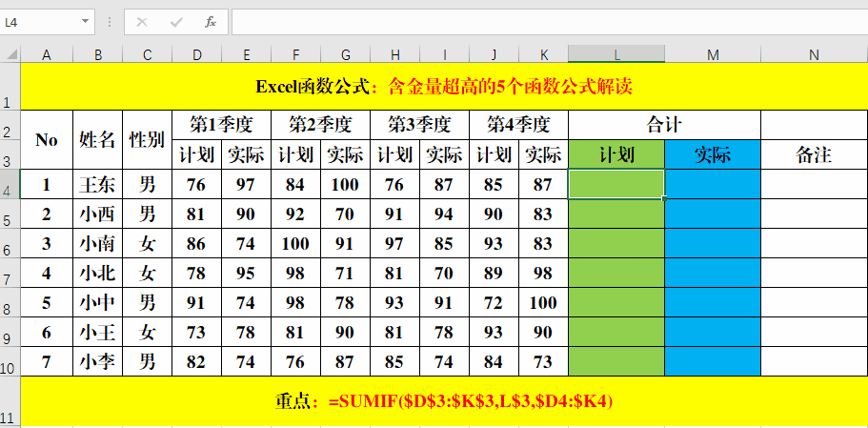Click the 第1季度 header cell
Image resolution: width=868 pixels, height=428 pixels.
pyautogui.click(x=221, y=125)
